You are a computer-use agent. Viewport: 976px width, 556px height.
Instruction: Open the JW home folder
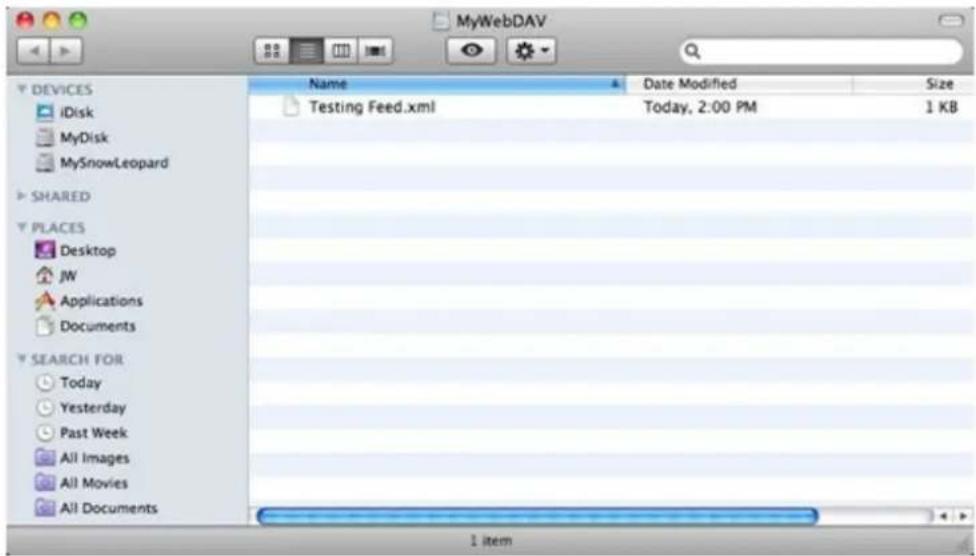click(56, 276)
